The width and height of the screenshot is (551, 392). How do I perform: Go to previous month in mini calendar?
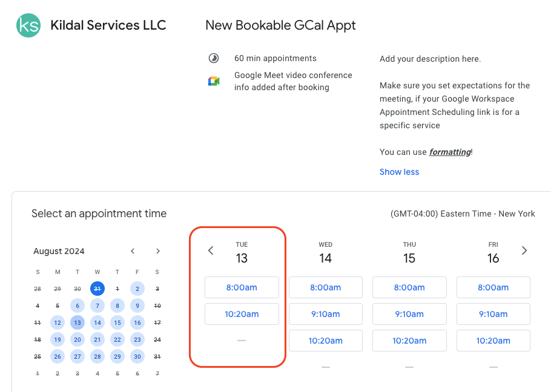[133, 251]
